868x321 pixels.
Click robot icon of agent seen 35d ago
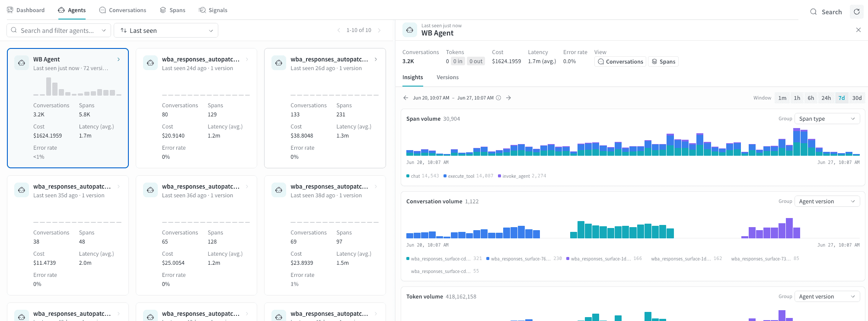pyautogui.click(x=22, y=190)
